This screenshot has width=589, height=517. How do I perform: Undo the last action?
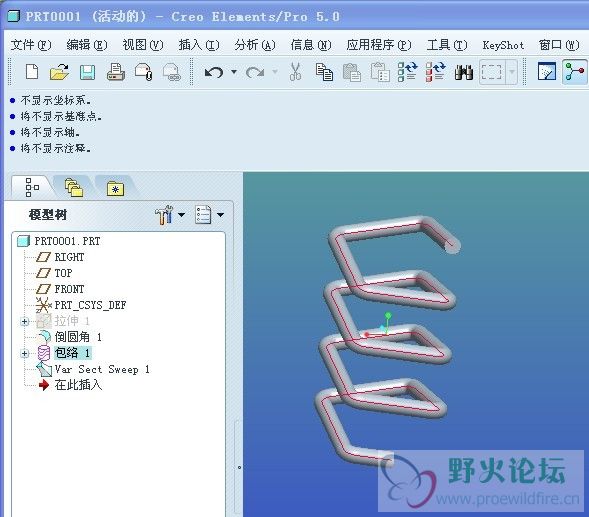[x=214, y=72]
